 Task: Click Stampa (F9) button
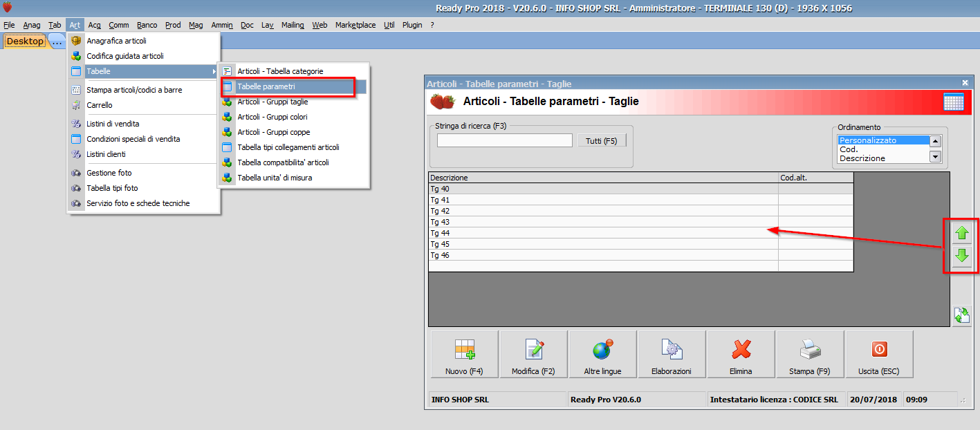[x=810, y=354]
